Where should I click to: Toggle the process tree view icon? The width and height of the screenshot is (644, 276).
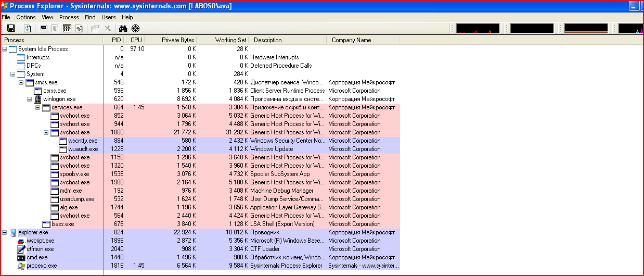click(56, 29)
